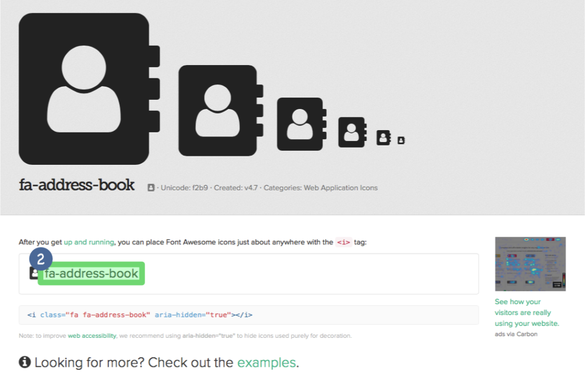The width and height of the screenshot is (585, 392).
Task: Click the fifth, small address book icon
Action: tap(383, 138)
